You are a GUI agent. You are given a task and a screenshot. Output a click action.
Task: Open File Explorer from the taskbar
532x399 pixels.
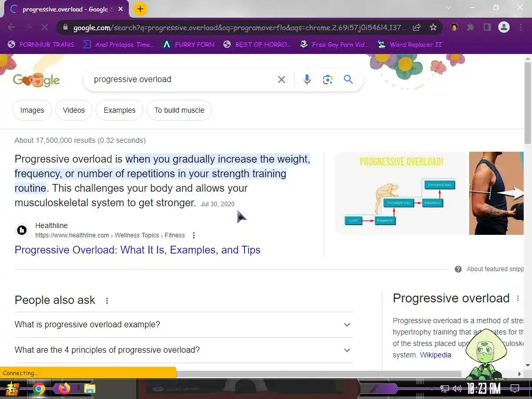click(x=89, y=389)
